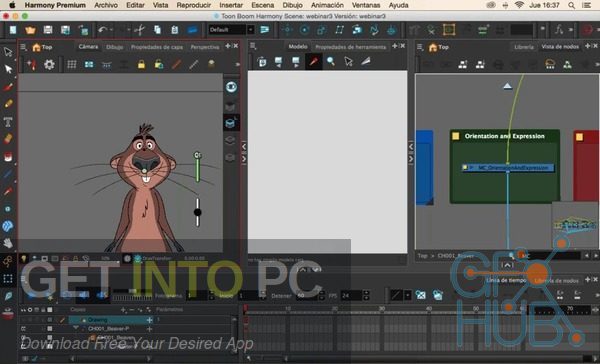Add a view with plus in Camera panel
600x364 pixels.
point(228,46)
